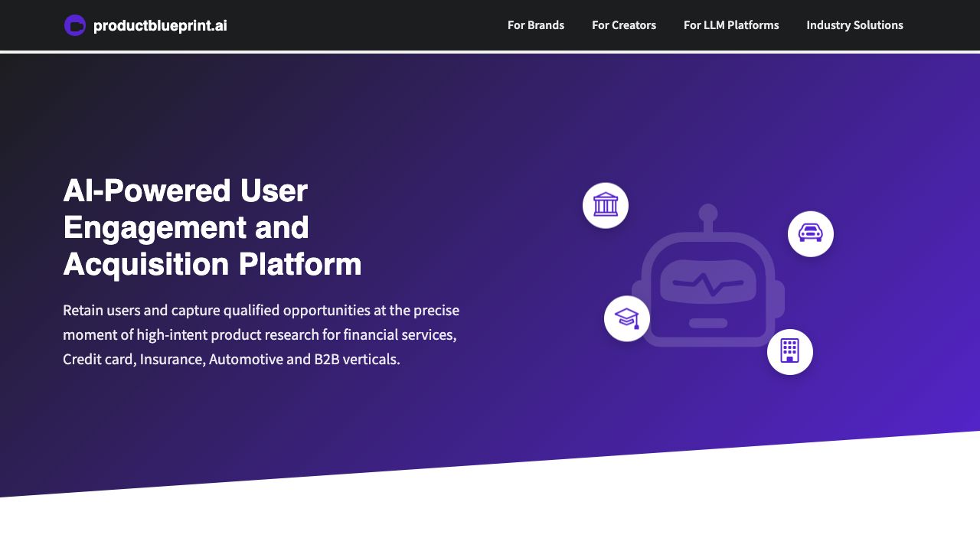Click the "Retain users and capture" paragraph line

[261, 310]
